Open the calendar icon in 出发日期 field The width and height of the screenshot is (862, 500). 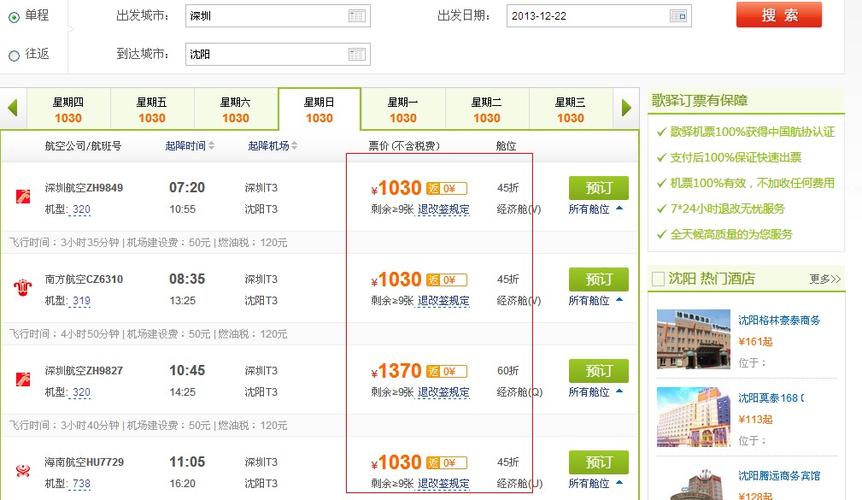pos(678,16)
